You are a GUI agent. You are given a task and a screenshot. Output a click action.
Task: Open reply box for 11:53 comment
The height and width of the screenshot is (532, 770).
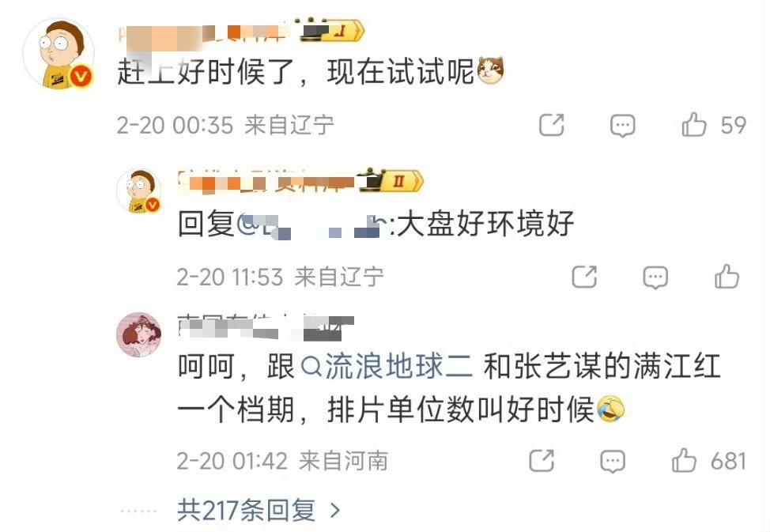click(655, 277)
